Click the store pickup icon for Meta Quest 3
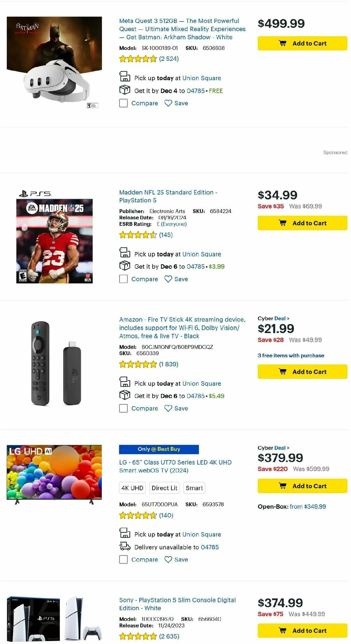 tap(125, 77)
